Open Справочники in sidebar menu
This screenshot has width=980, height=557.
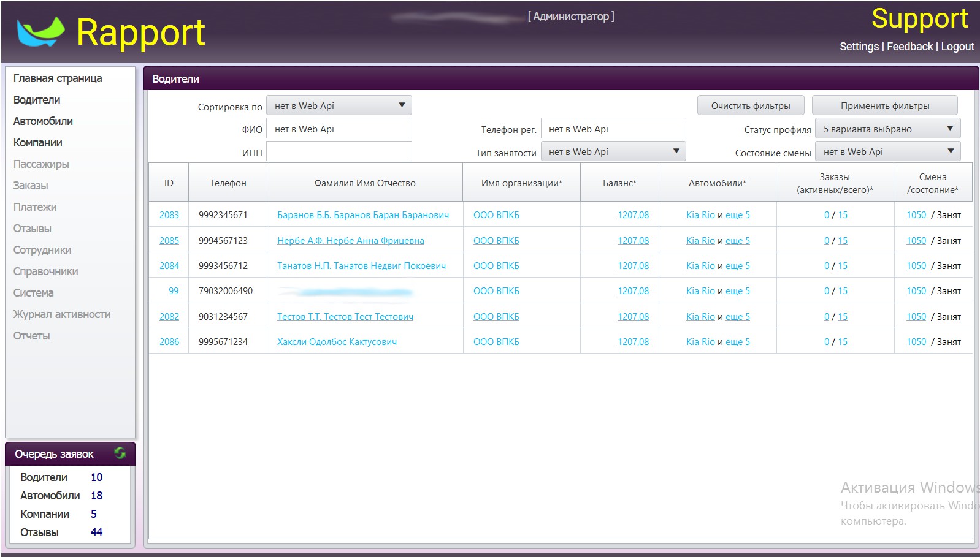(45, 271)
